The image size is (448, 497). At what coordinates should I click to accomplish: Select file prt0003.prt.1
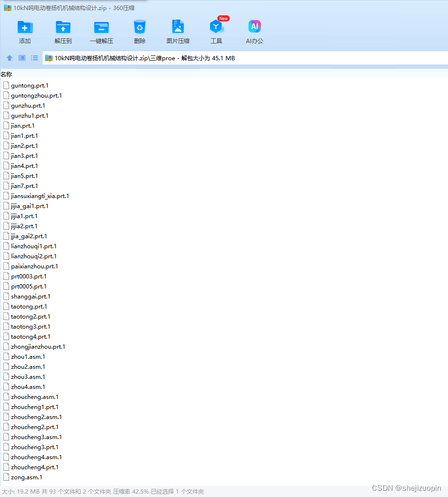(x=25, y=276)
